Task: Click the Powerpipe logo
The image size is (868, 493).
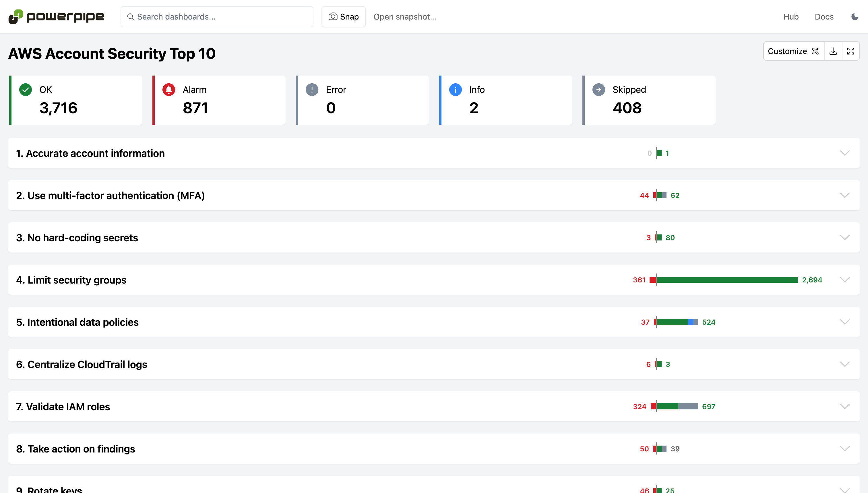Action: click(56, 17)
